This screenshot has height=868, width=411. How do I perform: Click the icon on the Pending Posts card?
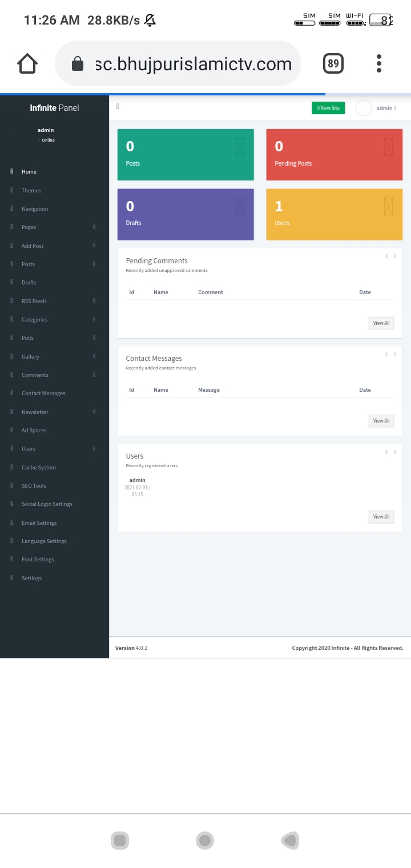(x=389, y=147)
